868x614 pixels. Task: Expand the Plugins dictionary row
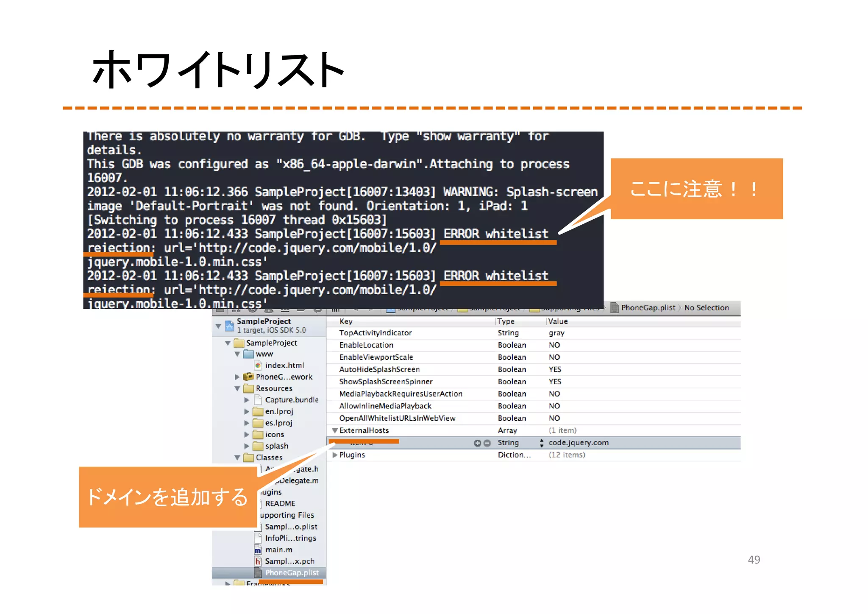pyautogui.click(x=335, y=455)
